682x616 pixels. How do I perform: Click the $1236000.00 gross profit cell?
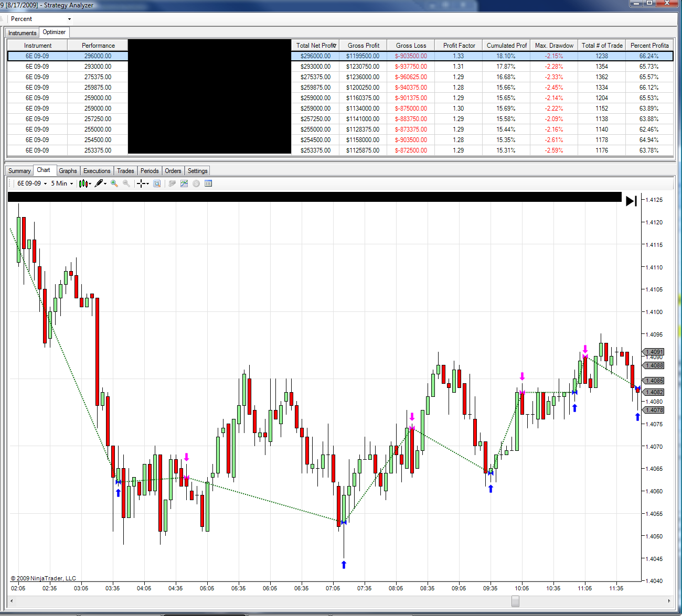coord(363,77)
